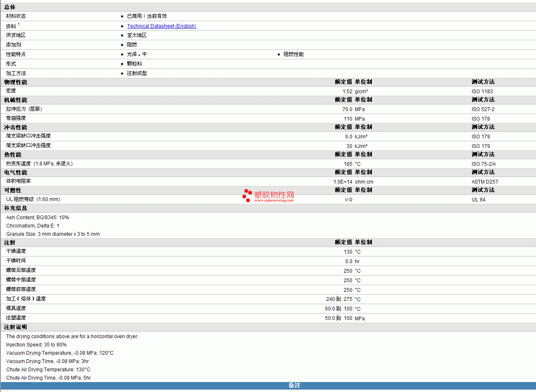
Task: Click the V-0 flame rating value
Action: tap(349, 200)
